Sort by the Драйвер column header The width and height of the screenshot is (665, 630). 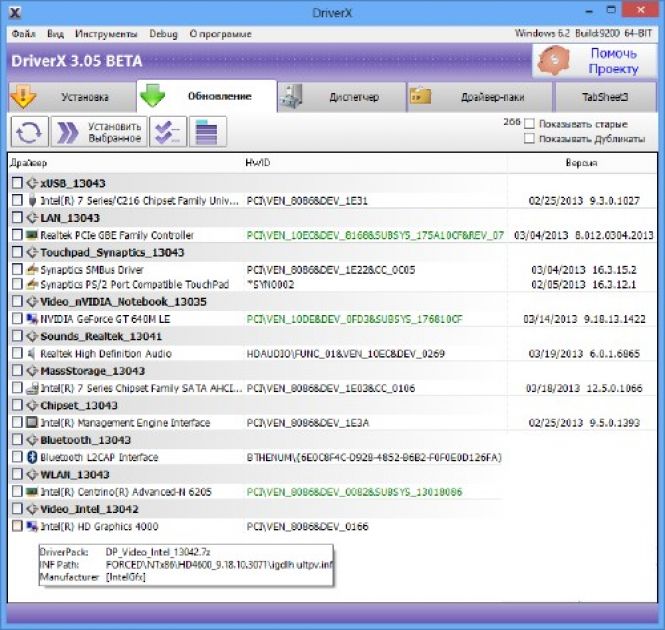coord(28,163)
